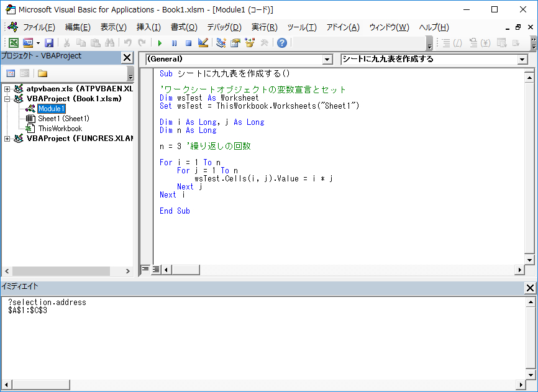
Task: Save Book1.xlsm using the Save icon
Action: coord(48,43)
